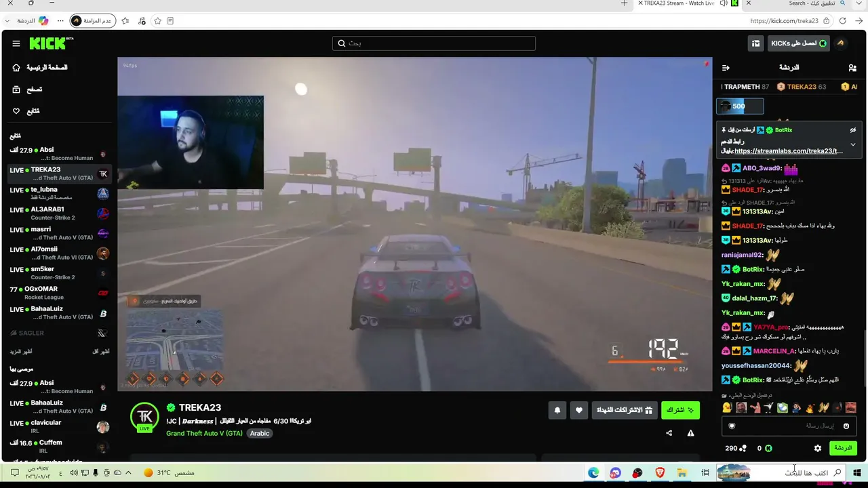Click the Arabic language tag
The width and height of the screenshot is (868, 488).
coord(260,433)
